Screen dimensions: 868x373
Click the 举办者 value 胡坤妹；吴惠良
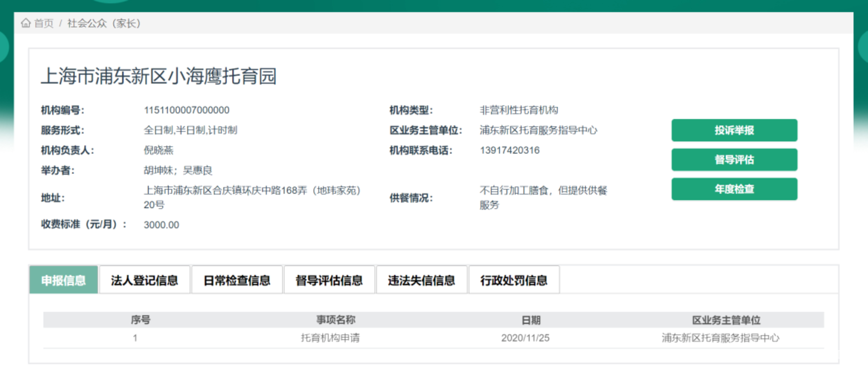[x=178, y=171]
